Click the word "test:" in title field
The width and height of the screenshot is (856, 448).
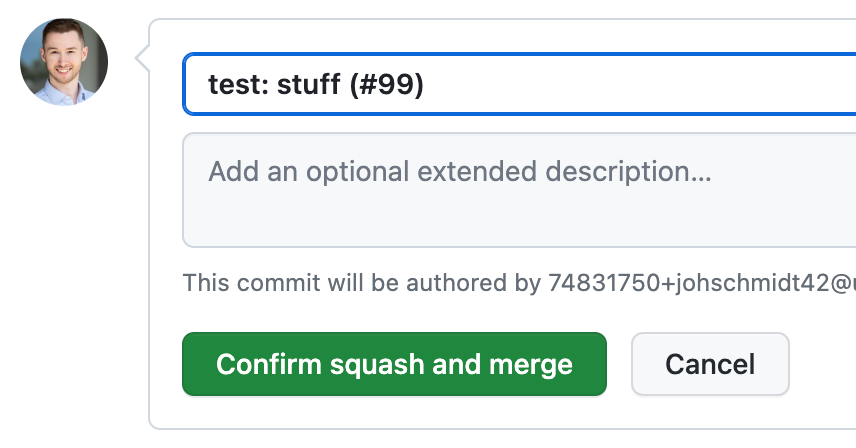[238, 85]
